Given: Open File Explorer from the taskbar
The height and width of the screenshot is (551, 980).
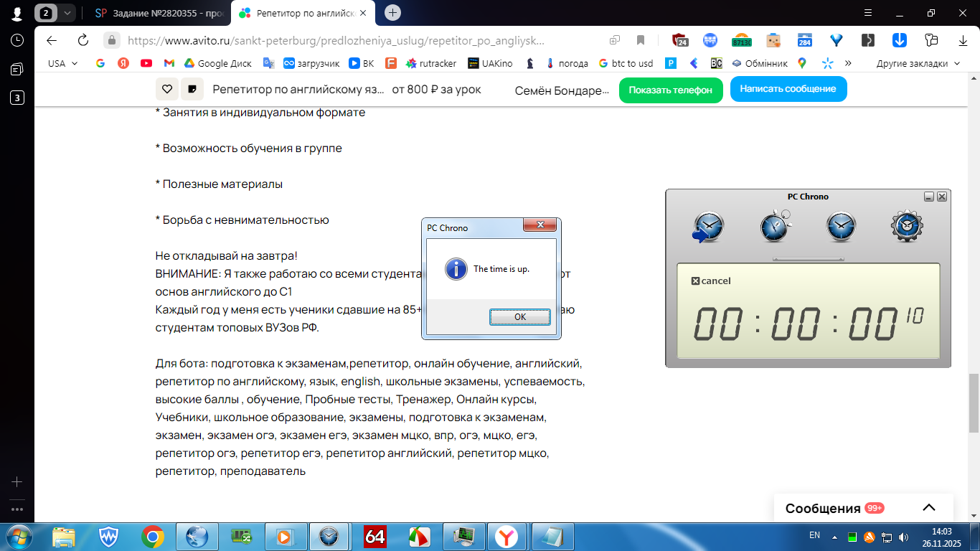Looking at the screenshot, I should coord(63,537).
